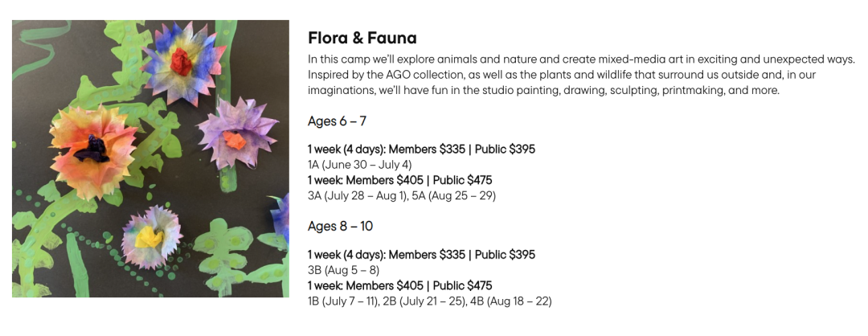Choose session 3B (Aug 5 – 8)

point(343,270)
